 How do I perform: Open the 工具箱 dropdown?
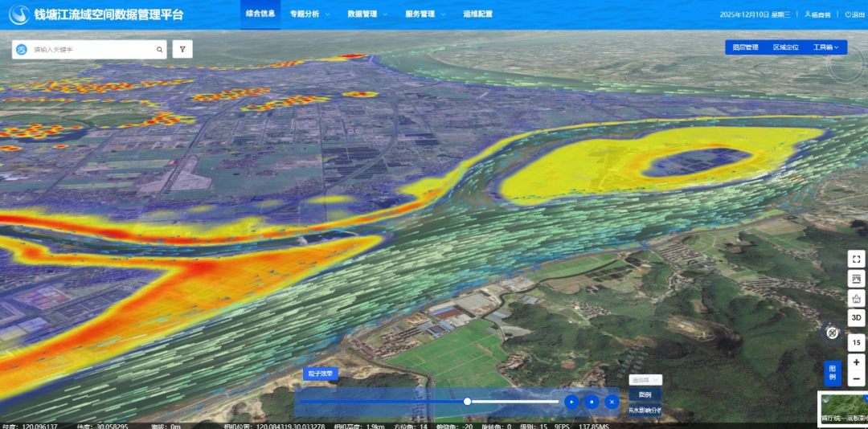(x=826, y=47)
